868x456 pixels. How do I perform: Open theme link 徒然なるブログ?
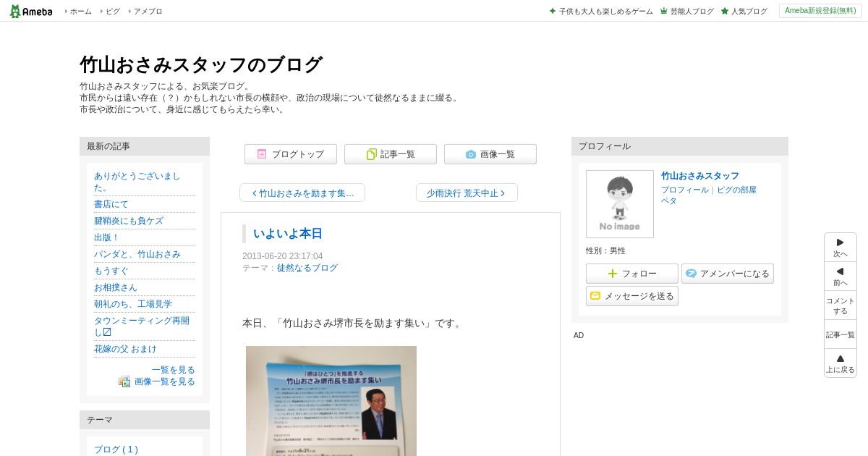coord(307,268)
